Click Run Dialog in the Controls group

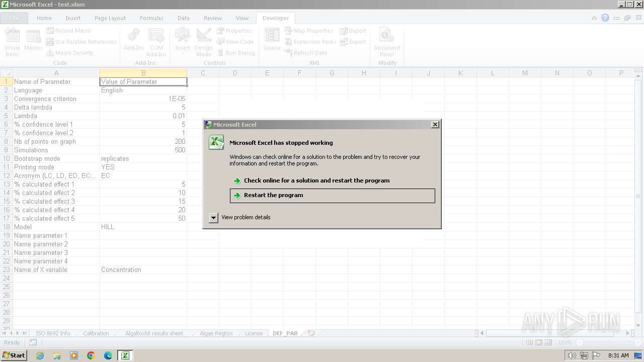pos(236,53)
